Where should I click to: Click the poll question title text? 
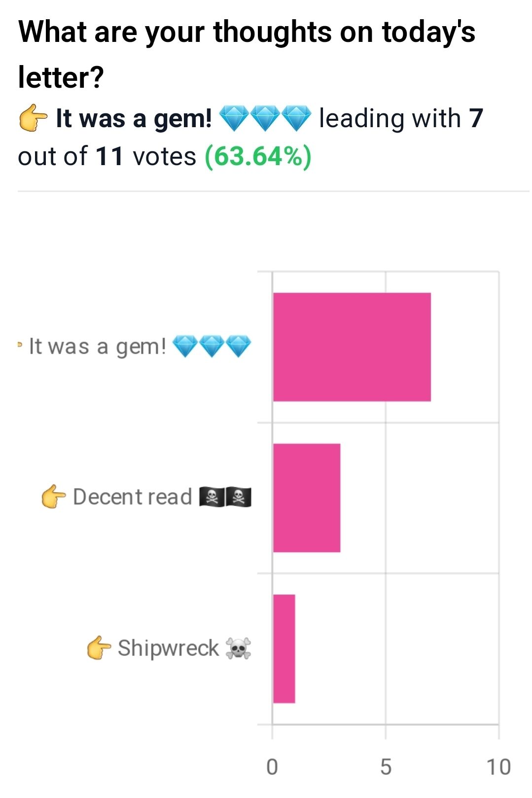point(247,54)
